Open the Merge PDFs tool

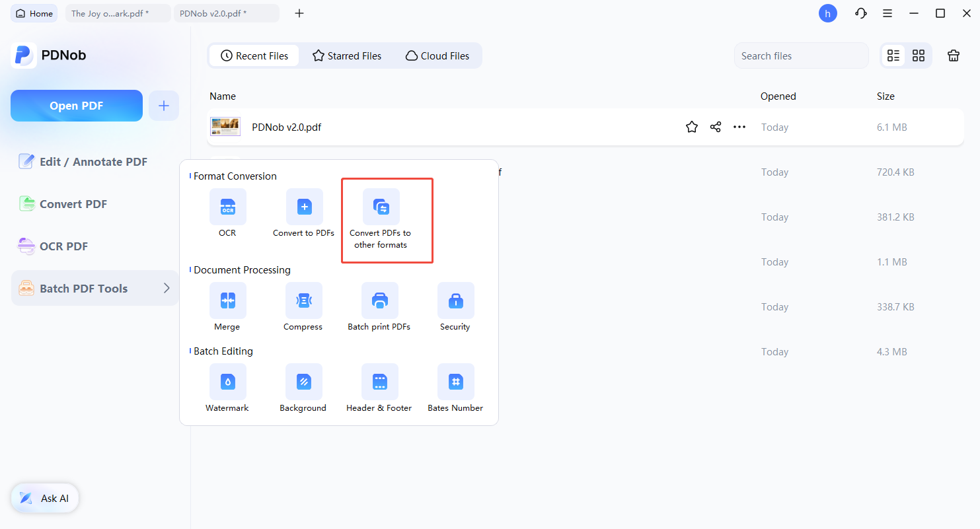point(227,300)
